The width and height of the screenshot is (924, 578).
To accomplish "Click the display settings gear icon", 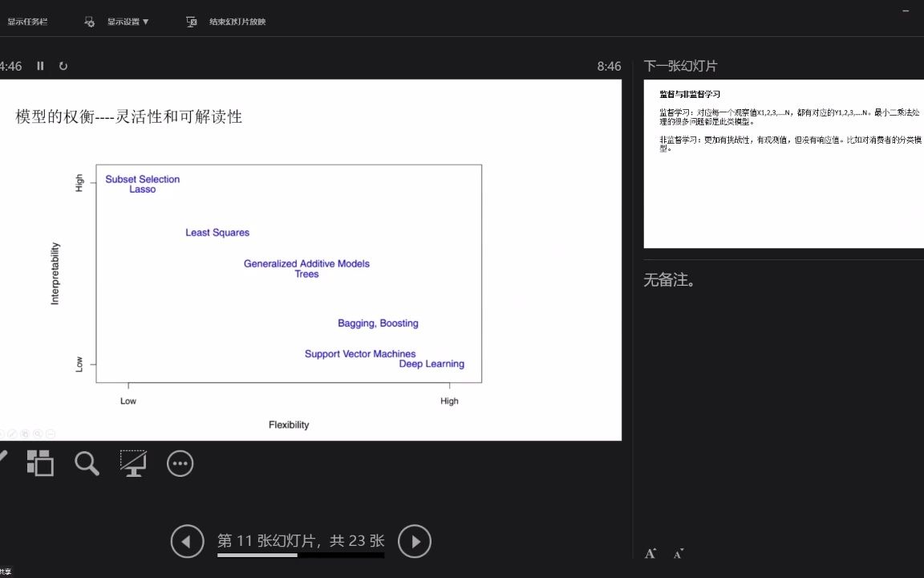I will pyautogui.click(x=89, y=22).
